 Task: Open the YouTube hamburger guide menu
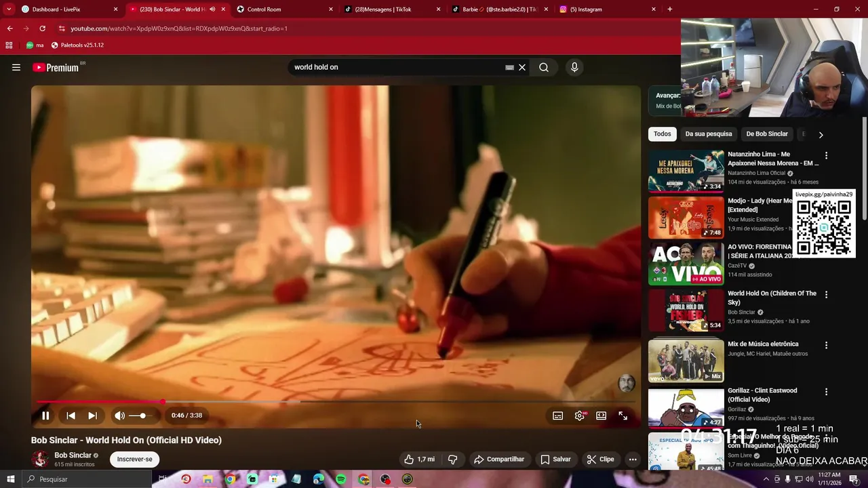pos(16,67)
